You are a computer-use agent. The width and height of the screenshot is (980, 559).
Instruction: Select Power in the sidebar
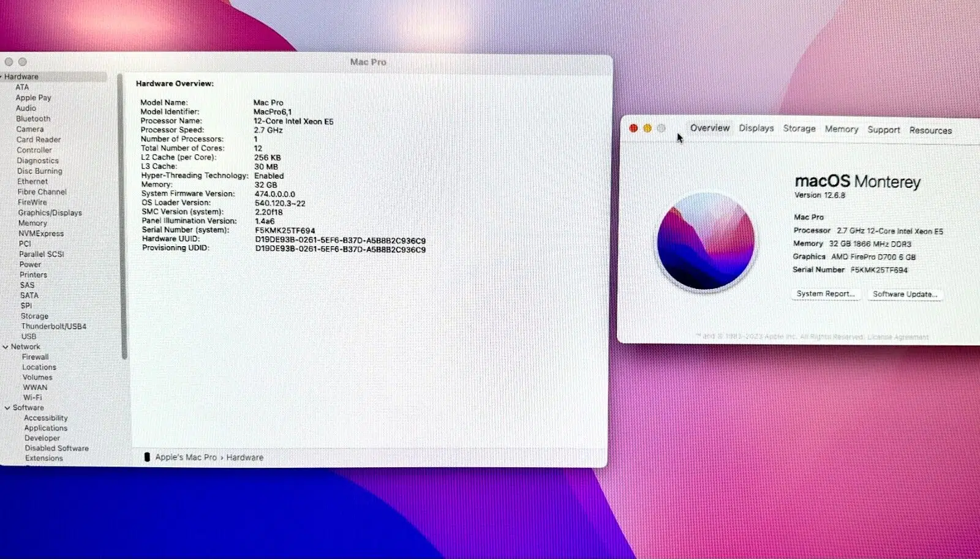tap(31, 264)
